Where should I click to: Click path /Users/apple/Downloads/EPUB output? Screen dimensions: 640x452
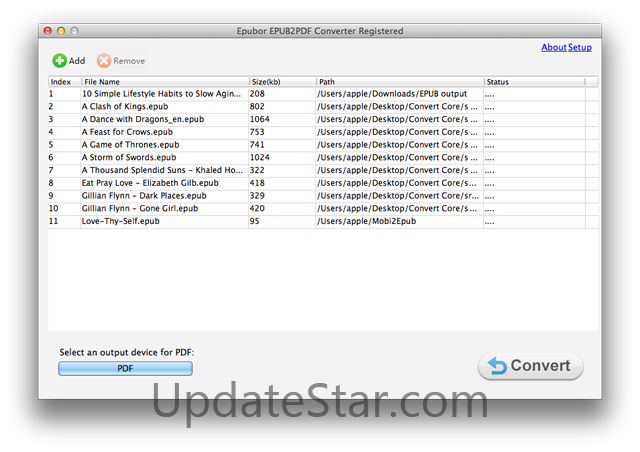pyautogui.click(x=392, y=94)
